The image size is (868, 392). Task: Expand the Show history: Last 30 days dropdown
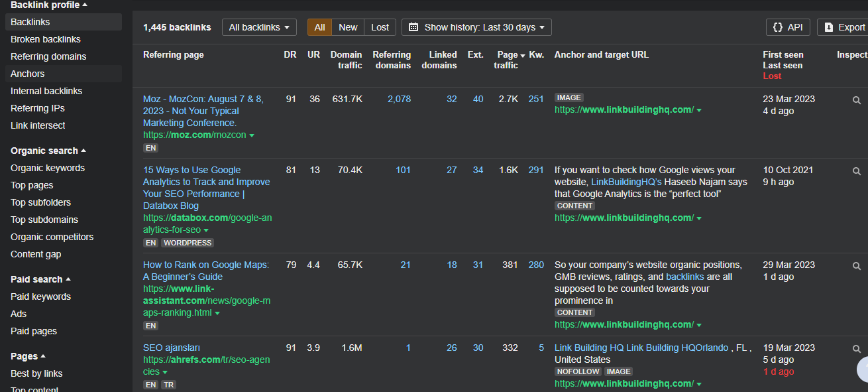pos(476,27)
